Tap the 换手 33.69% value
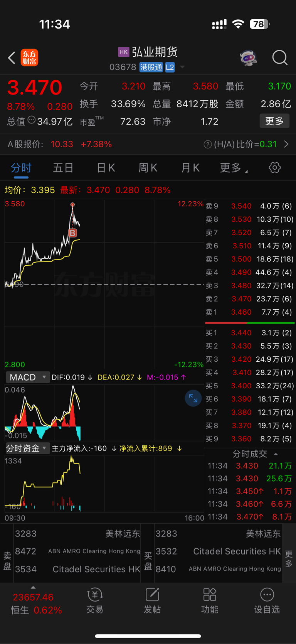Screen dimensions: 296x644 (x=128, y=104)
